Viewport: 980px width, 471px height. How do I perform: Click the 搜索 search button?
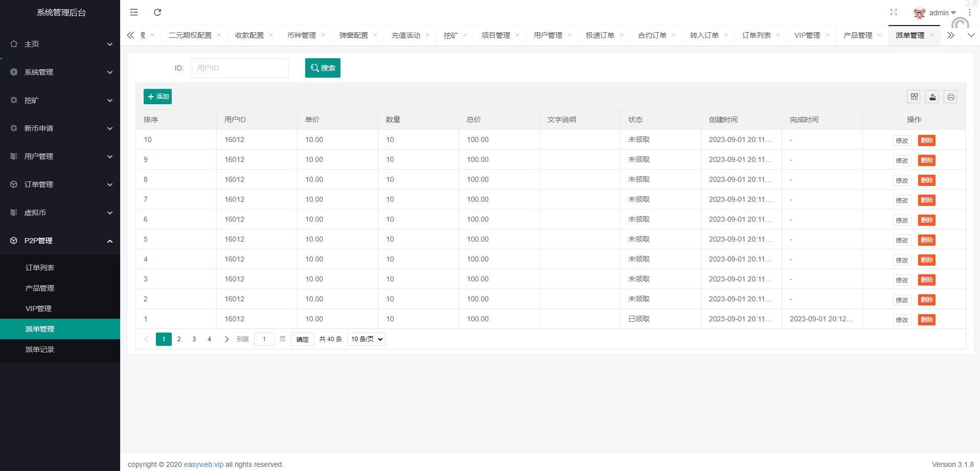click(323, 68)
